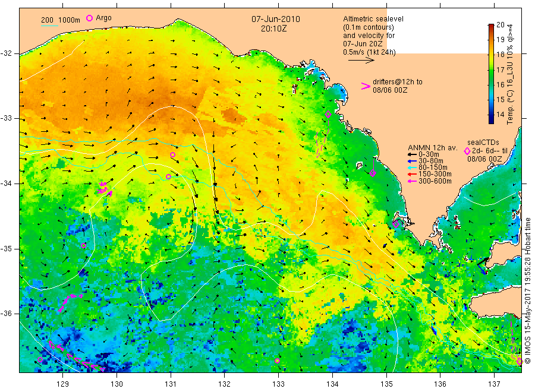Click the 'Altimetric sealevel' caption text
Viewport: 535px width, 392px height.
pos(373,19)
